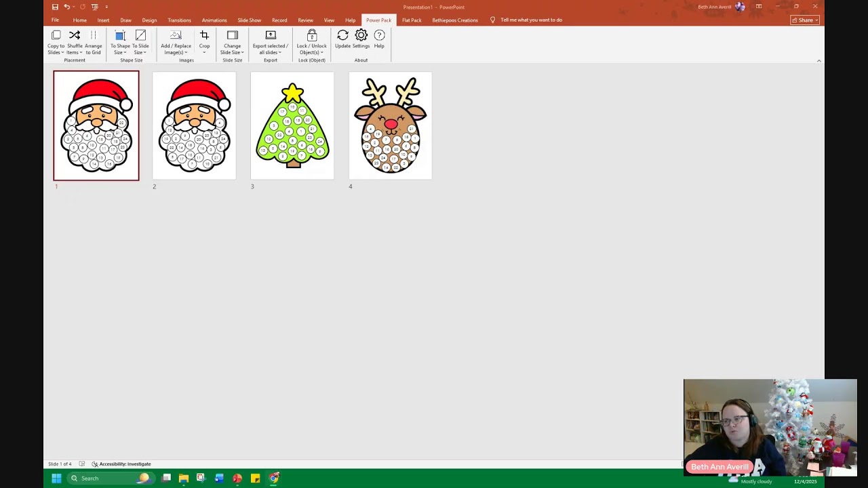
Task: Select the Crop tool
Action: [x=204, y=43]
